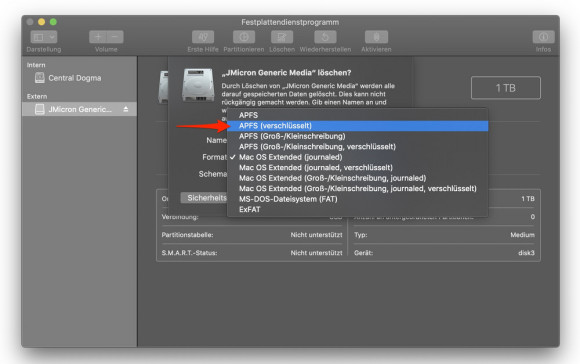Show the Infos panel
This screenshot has width=580, height=364.
pyautogui.click(x=543, y=37)
